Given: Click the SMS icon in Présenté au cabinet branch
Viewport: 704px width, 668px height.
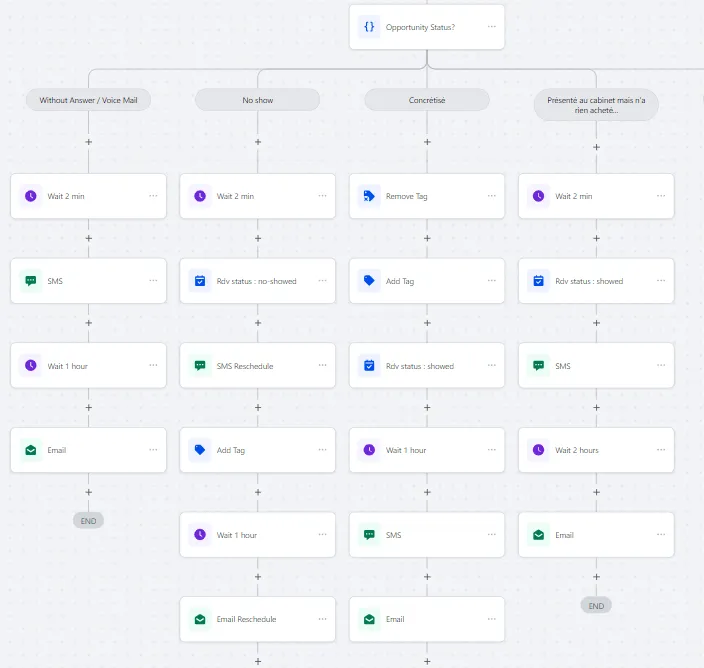Looking at the screenshot, I should point(538,366).
